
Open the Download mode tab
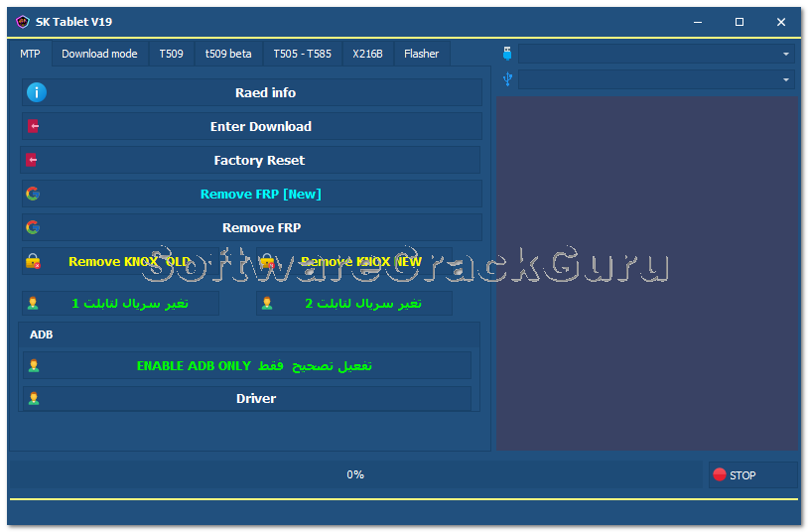tap(99, 54)
